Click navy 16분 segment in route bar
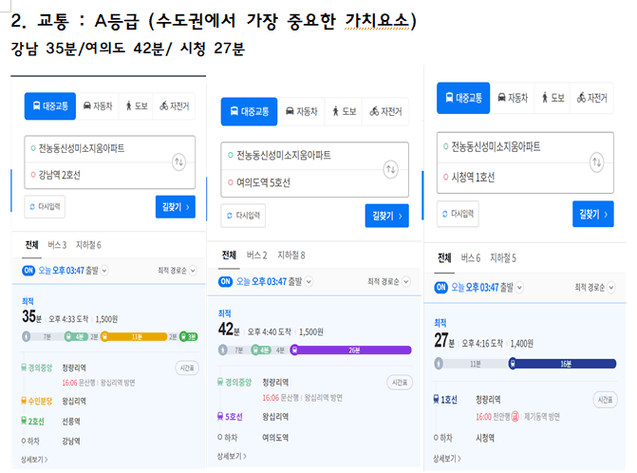 (563, 364)
